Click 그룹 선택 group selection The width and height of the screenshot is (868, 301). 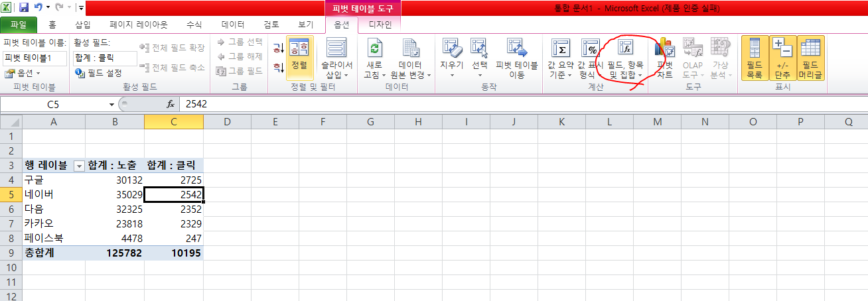click(240, 42)
